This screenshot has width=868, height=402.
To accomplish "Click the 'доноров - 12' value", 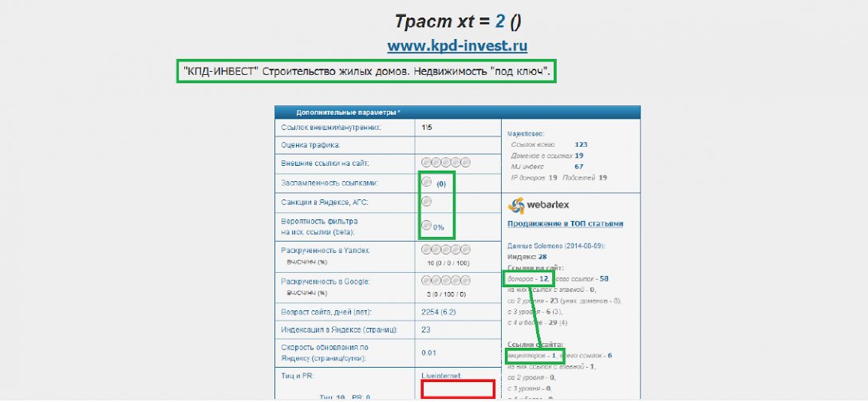I will (x=528, y=278).
